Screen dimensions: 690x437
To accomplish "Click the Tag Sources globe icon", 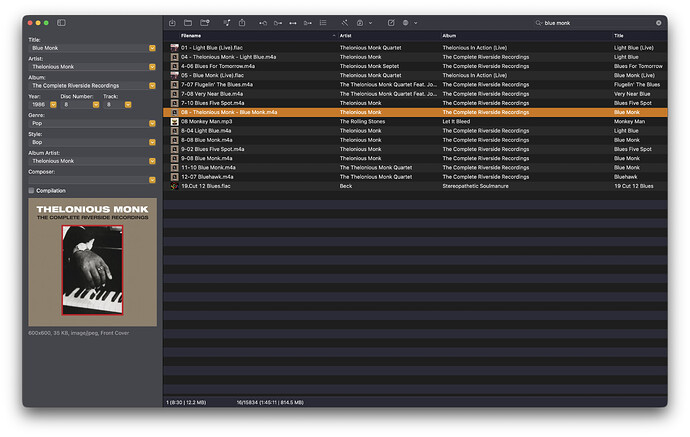I will tap(406, 23).
